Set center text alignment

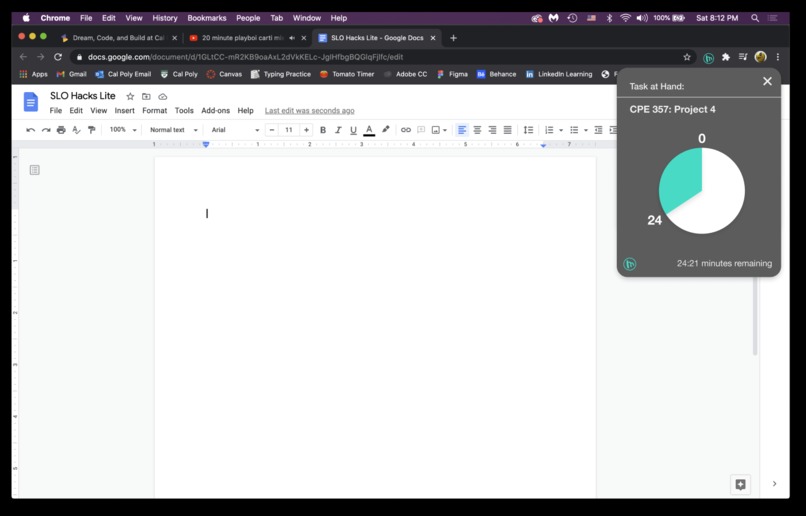click(477, 130)
